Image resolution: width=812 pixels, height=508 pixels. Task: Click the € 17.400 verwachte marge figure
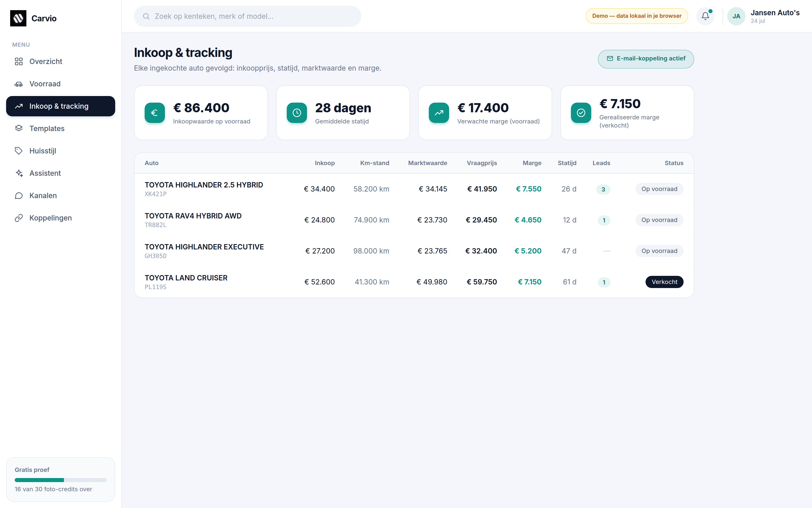(483, 108)
